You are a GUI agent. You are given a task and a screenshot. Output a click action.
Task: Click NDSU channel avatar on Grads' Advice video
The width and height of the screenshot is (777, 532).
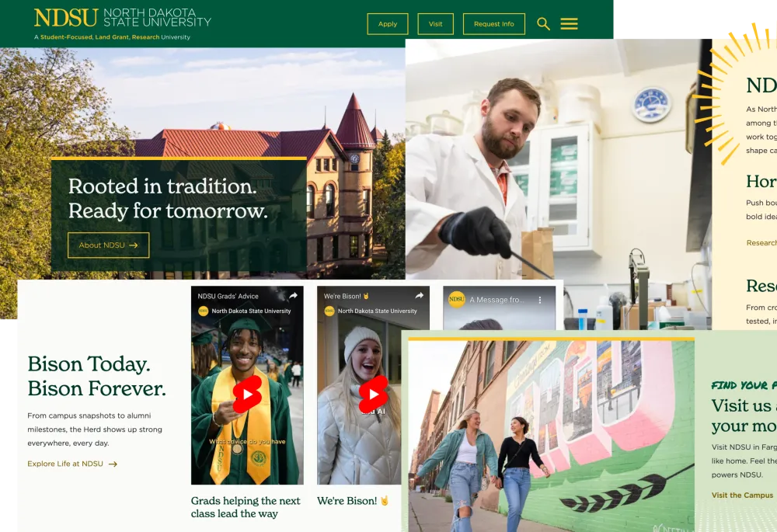pos(203,311)
